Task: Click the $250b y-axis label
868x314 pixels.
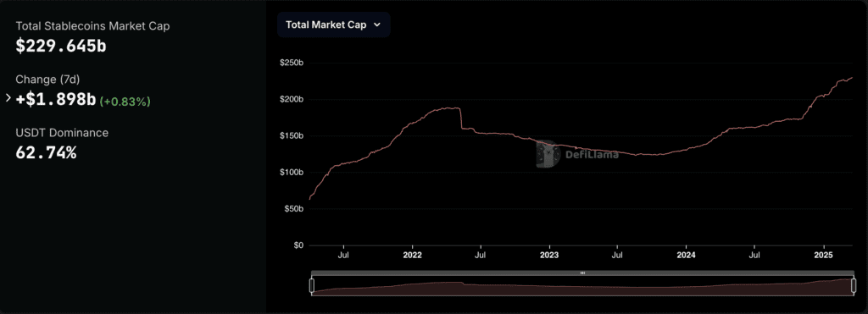Action: coord(292,63)
